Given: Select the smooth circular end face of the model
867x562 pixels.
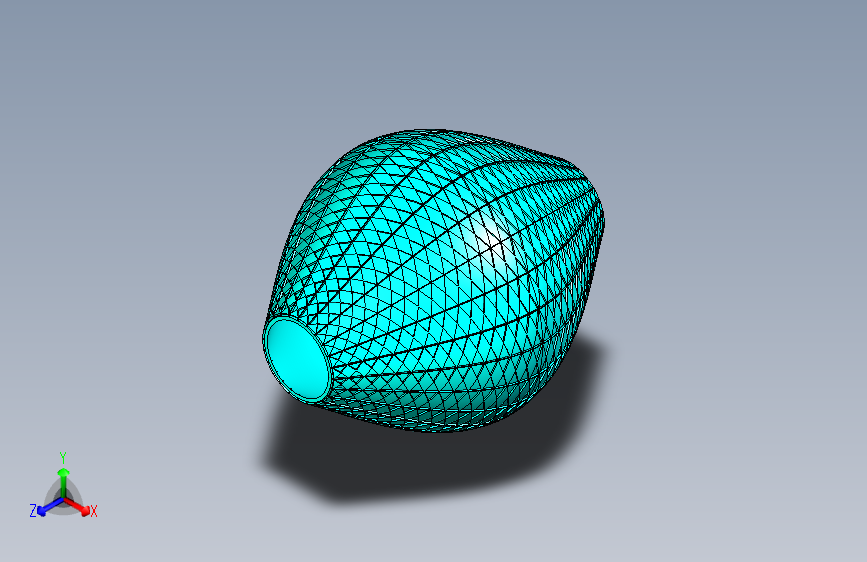Looking at the screenshot, I should coord(297,359).
